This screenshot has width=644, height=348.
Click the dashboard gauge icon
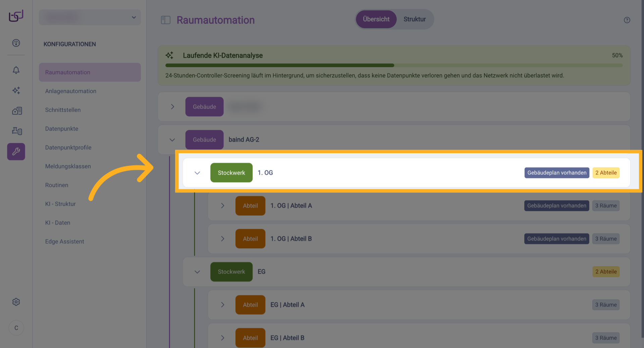tap(16, 43)
